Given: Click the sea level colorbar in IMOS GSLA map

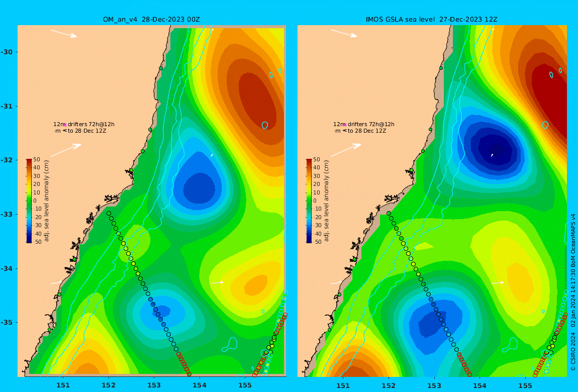Looking at the screenshot, I should (x=309, y=201).
